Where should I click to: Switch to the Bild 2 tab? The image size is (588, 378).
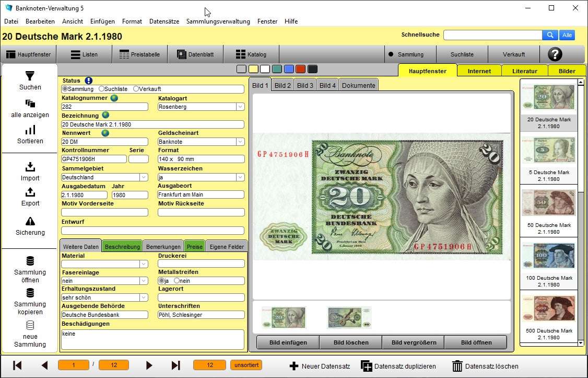click(283, 85)
